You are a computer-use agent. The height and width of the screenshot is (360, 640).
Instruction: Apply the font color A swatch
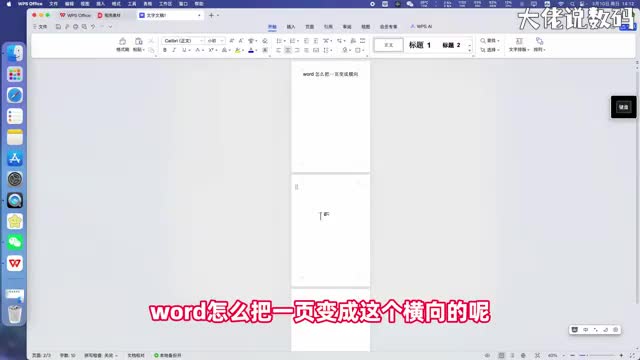[x=251, y=50]
